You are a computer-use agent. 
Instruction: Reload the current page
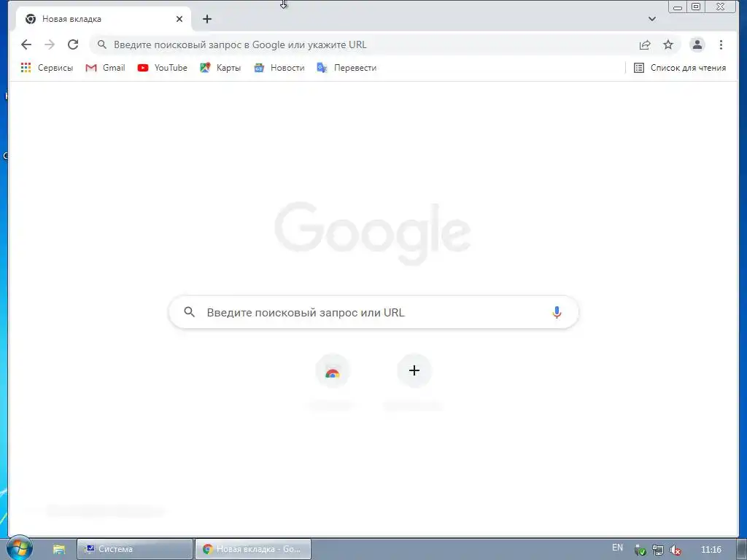(73, 44)
